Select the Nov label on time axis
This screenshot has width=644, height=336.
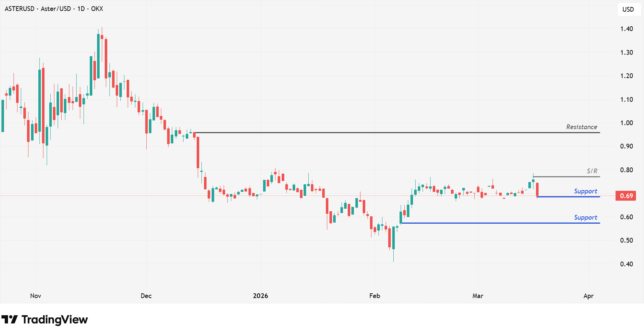click(x=36, y=296)
